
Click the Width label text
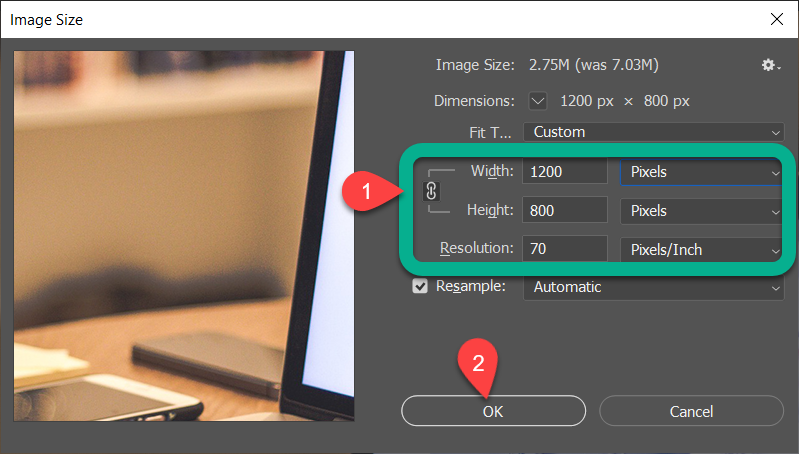click(x=492, y=171)
